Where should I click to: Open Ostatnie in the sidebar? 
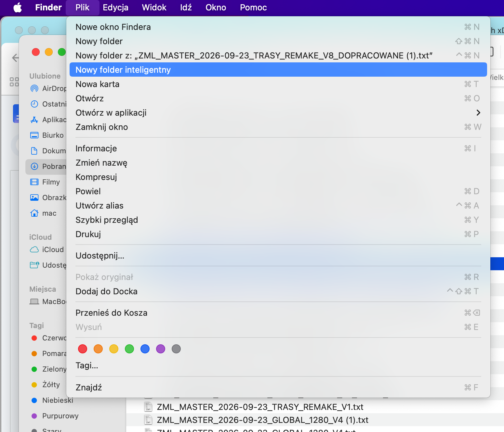(x=46, y=104)
